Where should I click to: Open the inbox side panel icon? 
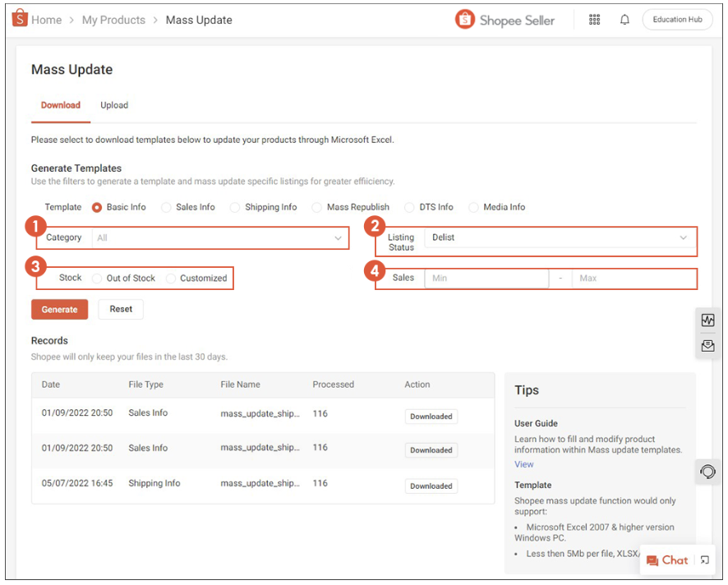click(707, 347)
